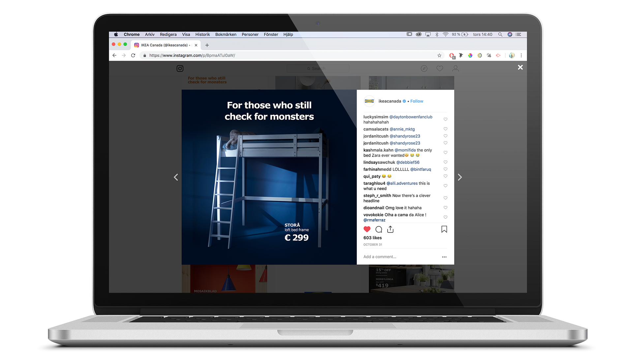
Task: Like camsalacats's comment
Action: tap(445, 129)
